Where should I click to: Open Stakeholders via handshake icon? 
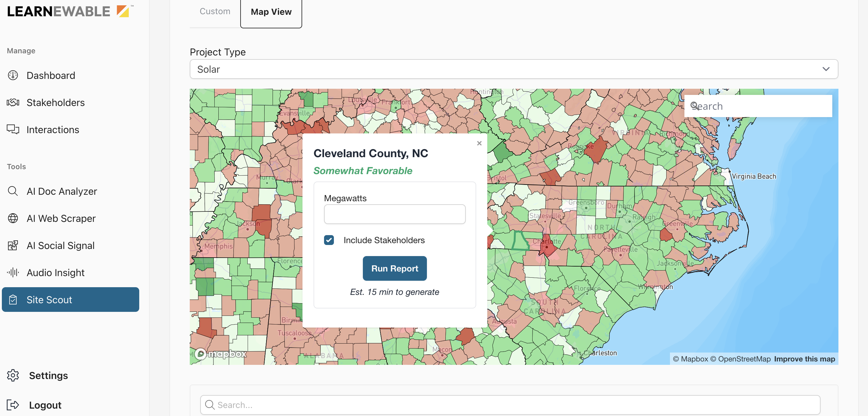pos(13,102)
